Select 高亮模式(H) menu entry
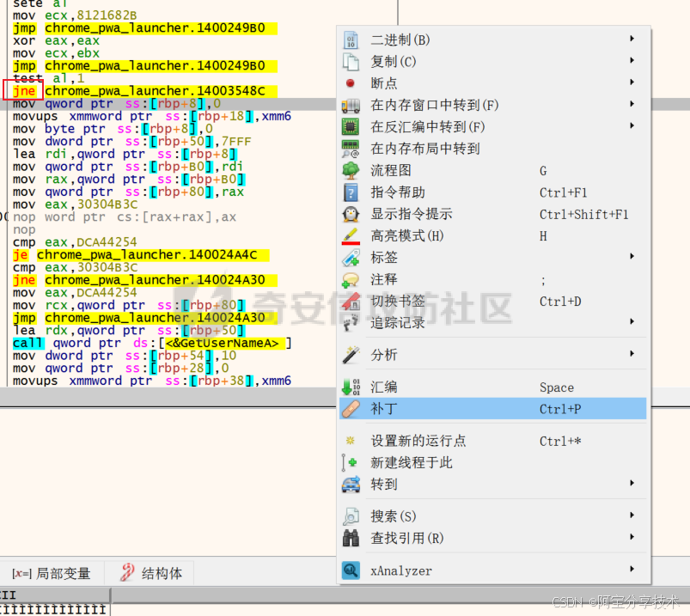The image size is (690, 616). [x=493, y=236]
